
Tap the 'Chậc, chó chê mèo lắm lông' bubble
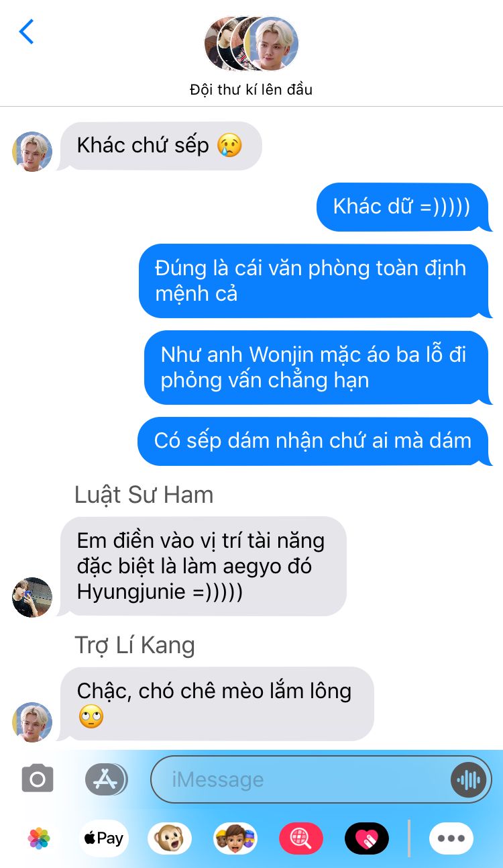tap(216, 704)
